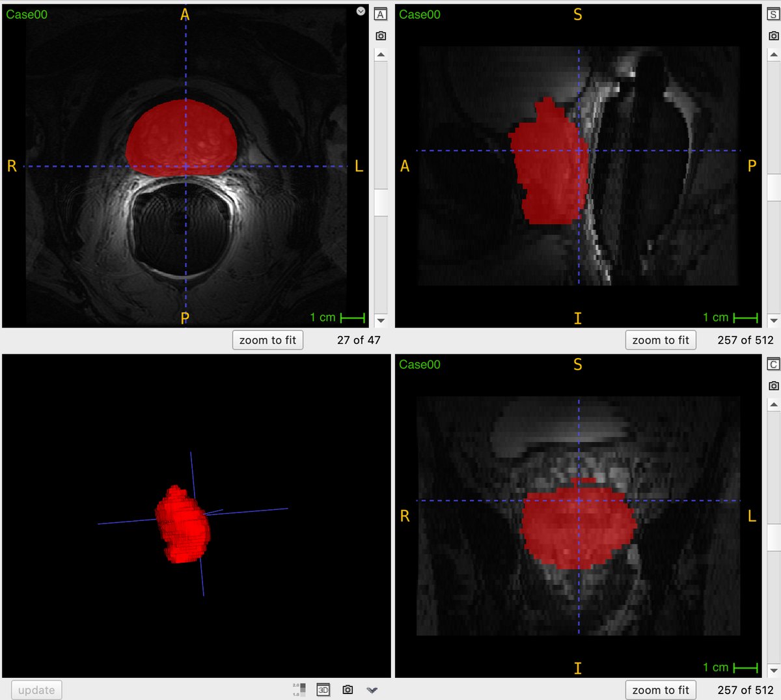The height and width of the screenshot is (700, 781).
Task: Click the red segmentation in the coronal view
Action: tap(578, 527)
